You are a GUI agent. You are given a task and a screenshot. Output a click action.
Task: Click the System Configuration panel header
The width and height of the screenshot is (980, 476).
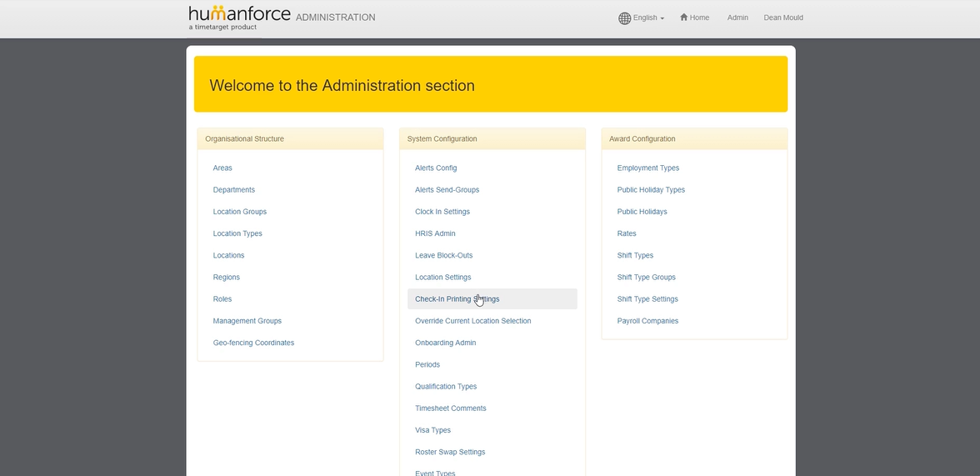pos(492,139)
